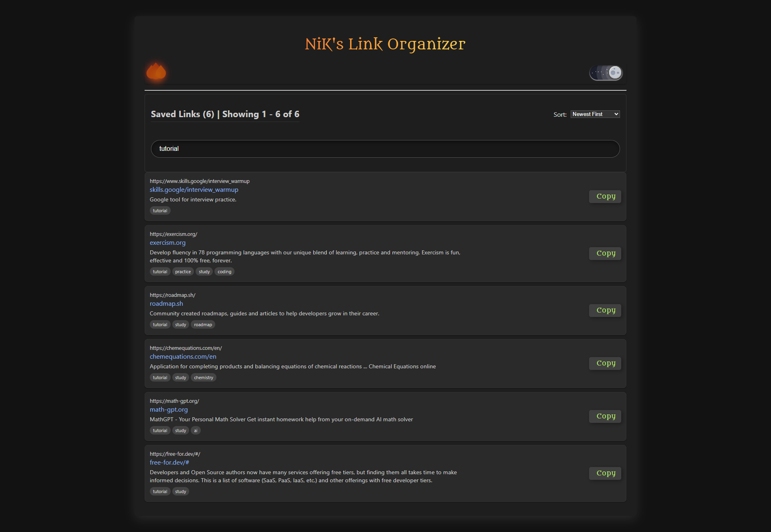Click inside the tutorial search field
Image resolution: width=771 pixels, height=532 pixels.
click(385, 148)
